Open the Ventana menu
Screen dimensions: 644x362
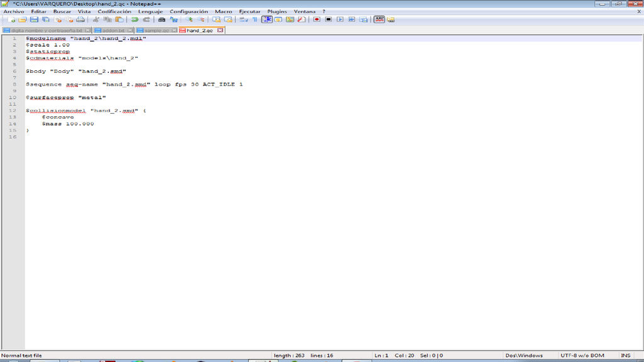304,11
